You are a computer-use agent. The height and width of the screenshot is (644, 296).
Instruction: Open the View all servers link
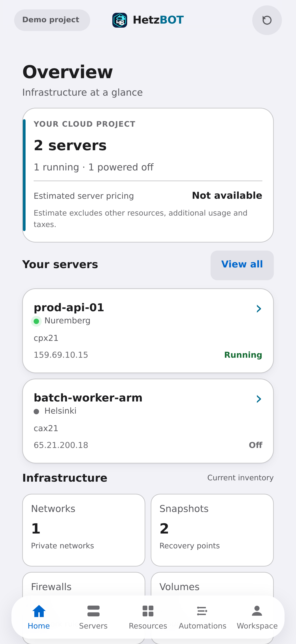coord(242,265)
